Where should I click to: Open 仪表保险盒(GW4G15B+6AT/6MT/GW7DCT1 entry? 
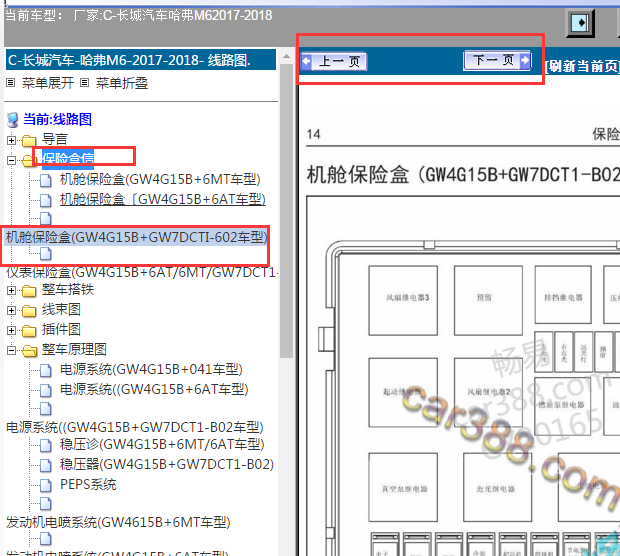(141, 272)
